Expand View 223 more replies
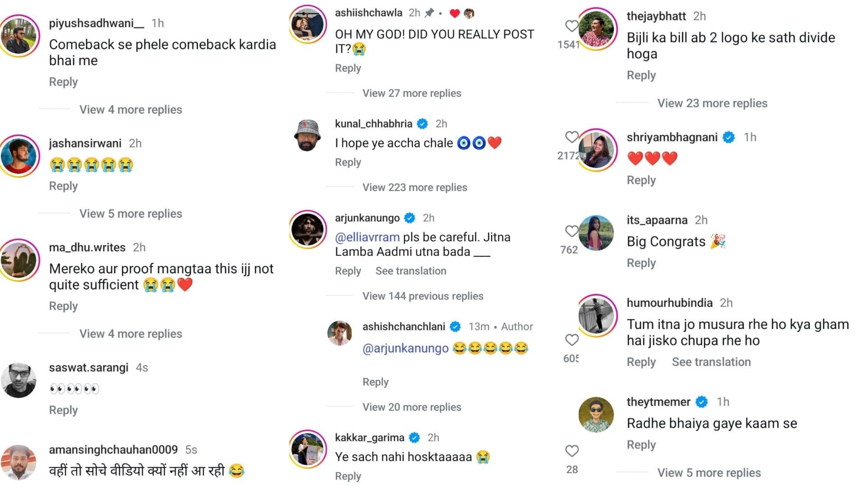The image size is (868, 488). pos(415,187)
